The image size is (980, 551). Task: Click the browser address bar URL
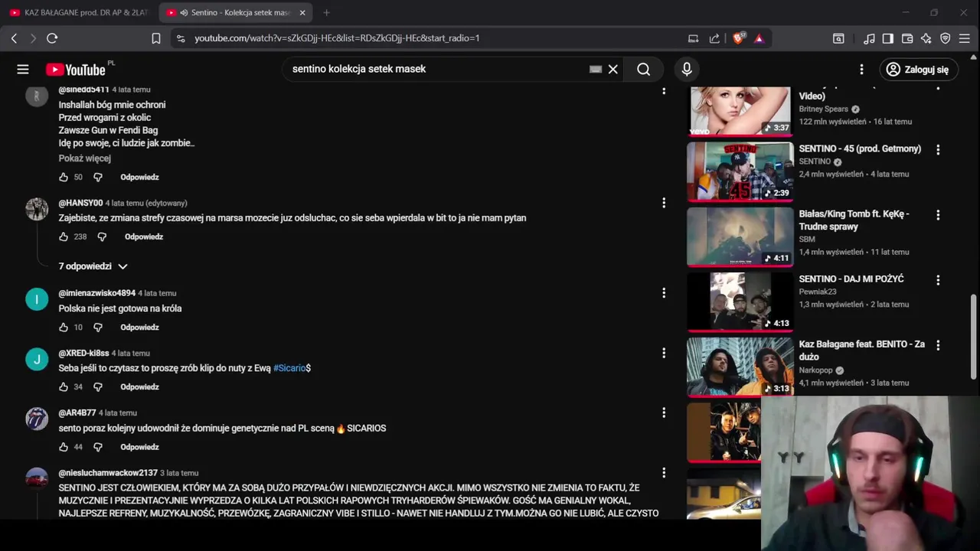(337, 38)
